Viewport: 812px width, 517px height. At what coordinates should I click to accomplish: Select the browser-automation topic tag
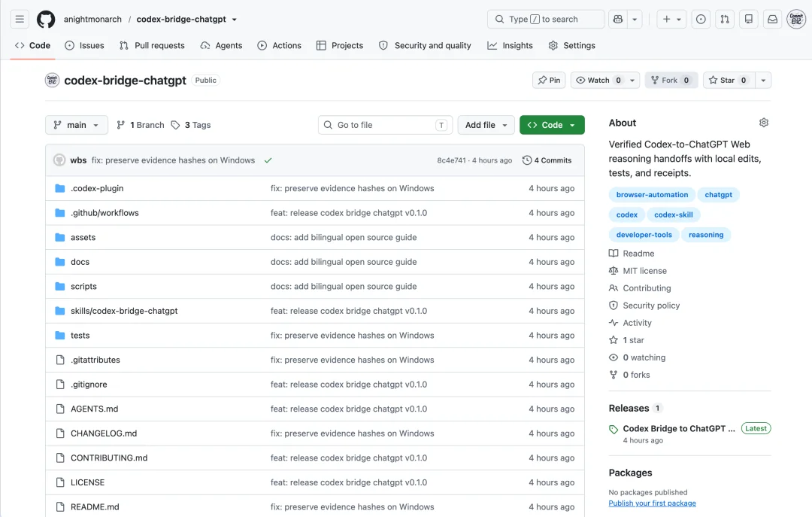point(652,194)
